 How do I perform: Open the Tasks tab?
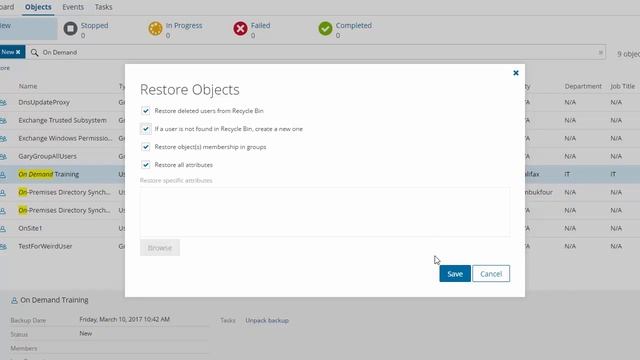[x=103, y=7]
